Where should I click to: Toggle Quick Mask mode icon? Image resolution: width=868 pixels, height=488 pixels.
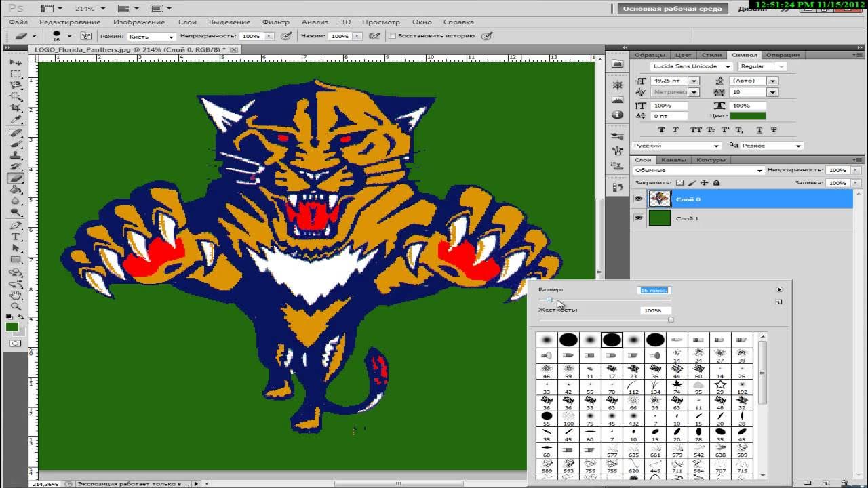[x=15, y=344]
